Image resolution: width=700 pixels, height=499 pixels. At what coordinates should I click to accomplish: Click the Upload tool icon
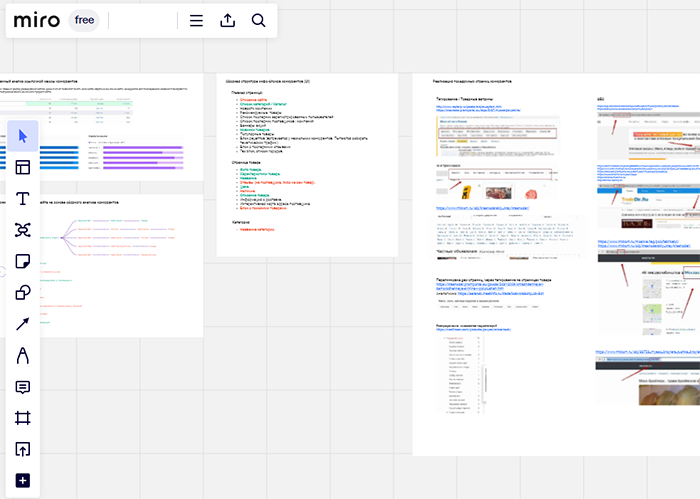pyautogui.click(x=23, y=449)
